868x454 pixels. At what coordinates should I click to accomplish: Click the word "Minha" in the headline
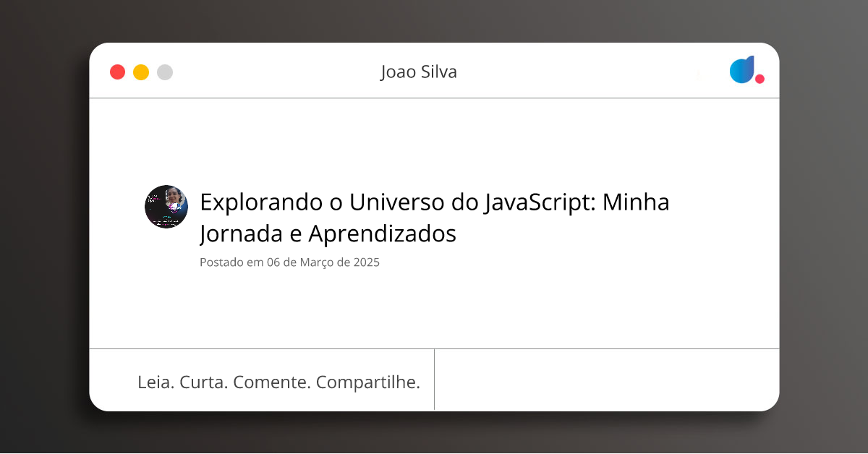[637, 202]
